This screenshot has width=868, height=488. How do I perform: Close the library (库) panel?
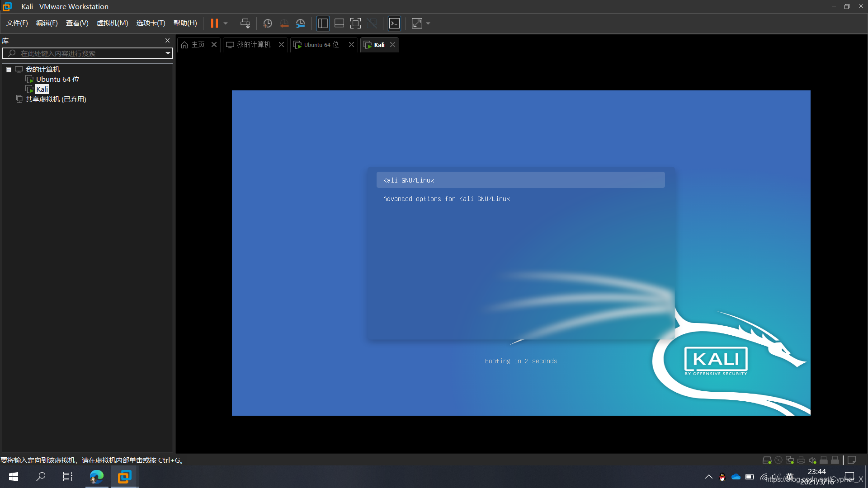[167, 41]
